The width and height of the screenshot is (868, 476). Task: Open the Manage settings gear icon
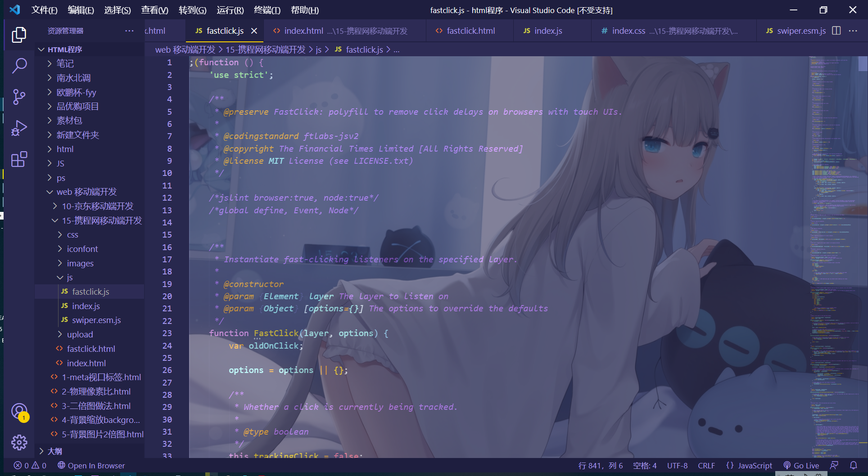19,442
